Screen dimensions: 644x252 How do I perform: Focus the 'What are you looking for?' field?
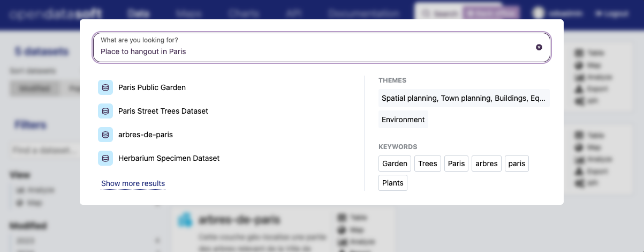click(315, 51)
